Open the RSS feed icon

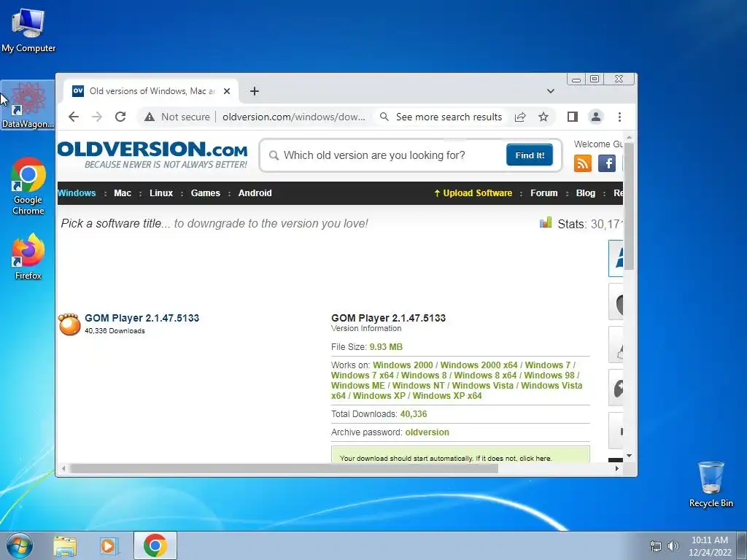(583, 163)
